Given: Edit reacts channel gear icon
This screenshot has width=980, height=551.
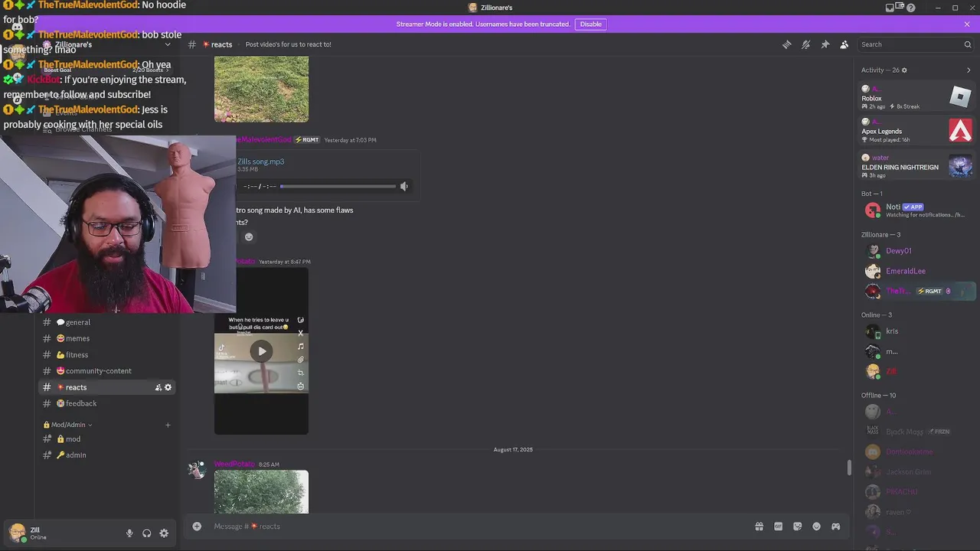Looking at the screenshot, I should point(168,387).
